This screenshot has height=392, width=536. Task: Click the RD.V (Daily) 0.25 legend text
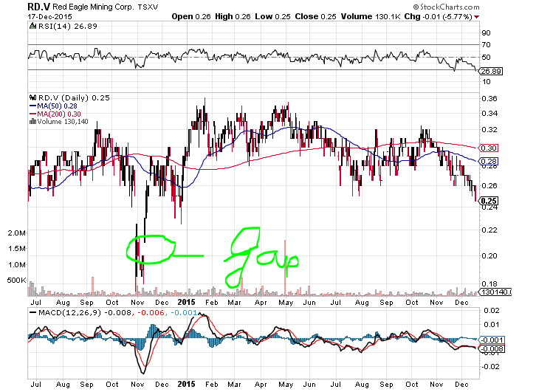[x=74, y=97]
